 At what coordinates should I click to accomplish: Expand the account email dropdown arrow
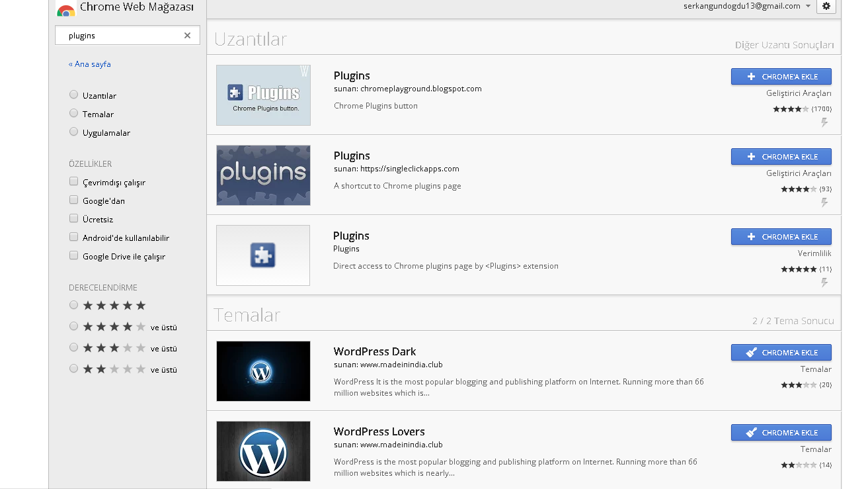(x=808, y=6)
